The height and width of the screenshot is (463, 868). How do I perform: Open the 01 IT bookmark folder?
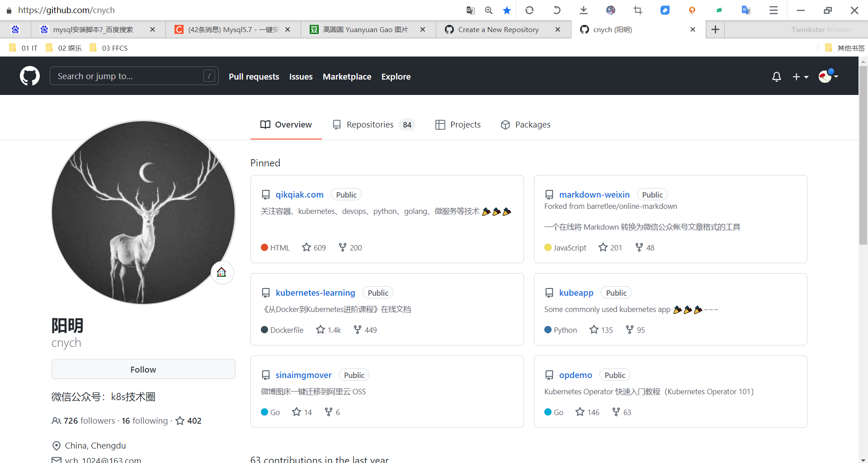pos(24,48)
